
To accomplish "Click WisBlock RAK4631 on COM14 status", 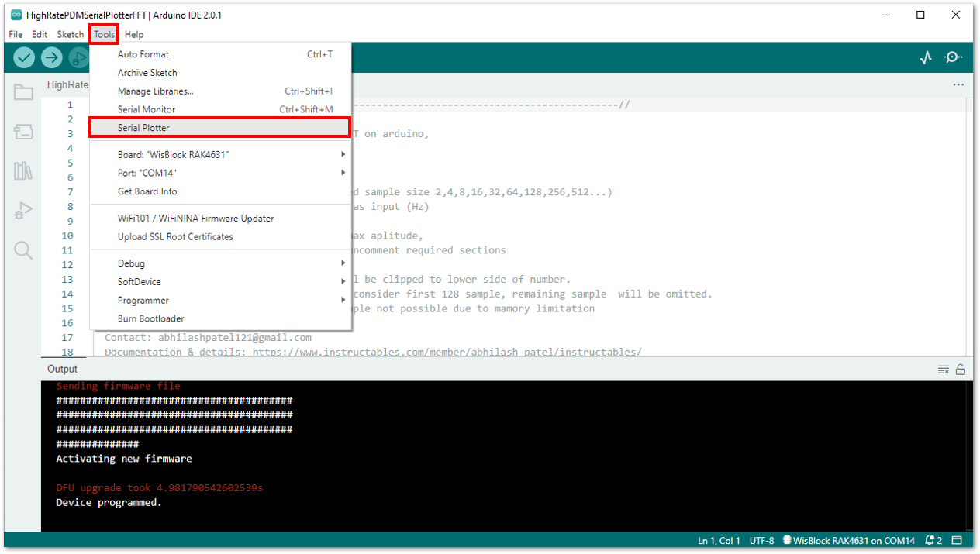I will (849, 540).
